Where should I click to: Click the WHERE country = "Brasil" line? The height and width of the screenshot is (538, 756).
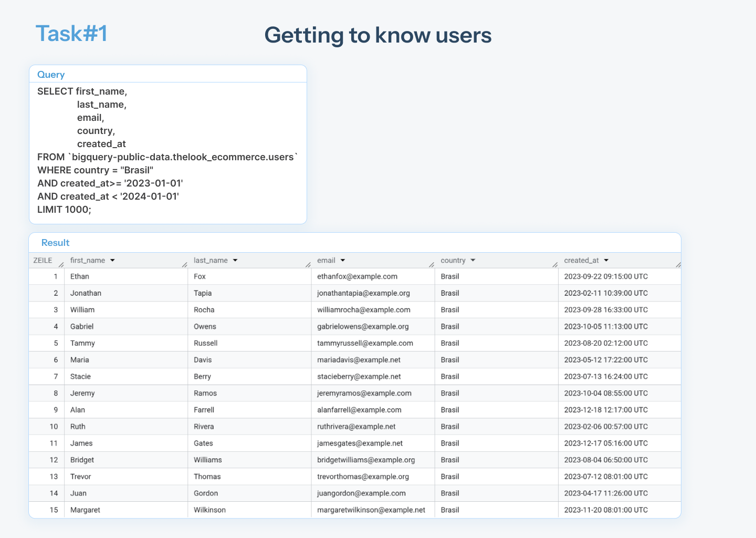(95, 170)
